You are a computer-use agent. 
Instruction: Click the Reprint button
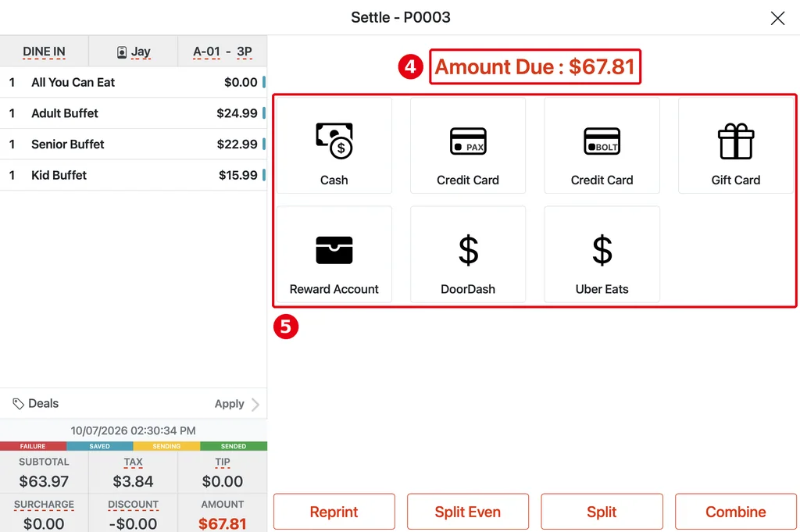[334, 512]
